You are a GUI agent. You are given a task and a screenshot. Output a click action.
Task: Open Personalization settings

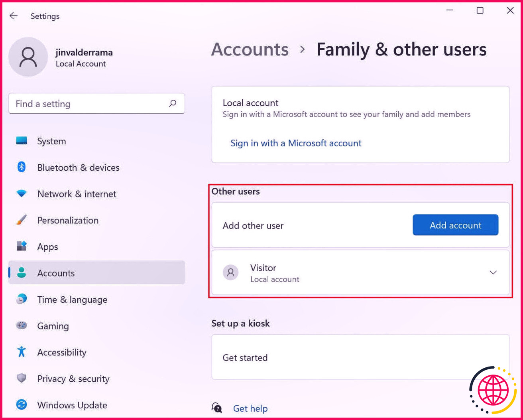point(96,220)
